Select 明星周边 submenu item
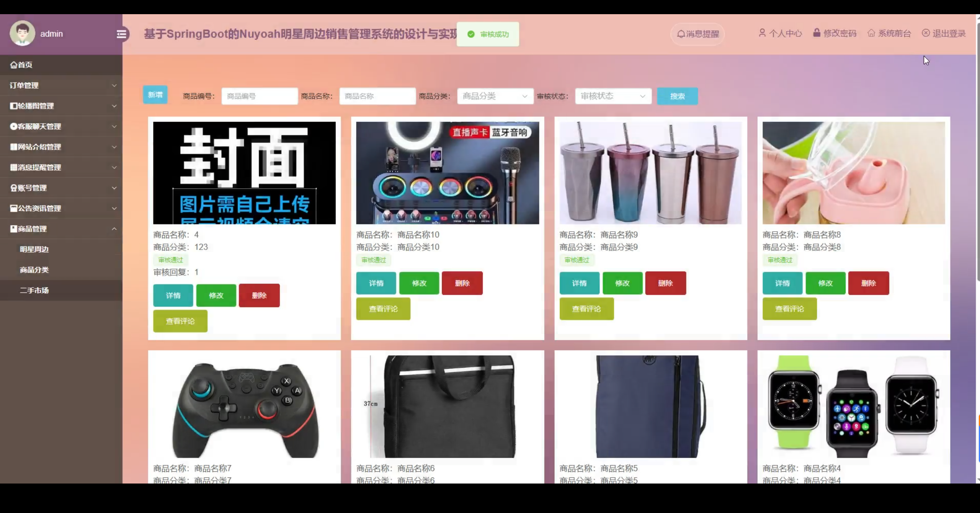The height and width of the screenshot is (513, 980). [x=34, y=249]
